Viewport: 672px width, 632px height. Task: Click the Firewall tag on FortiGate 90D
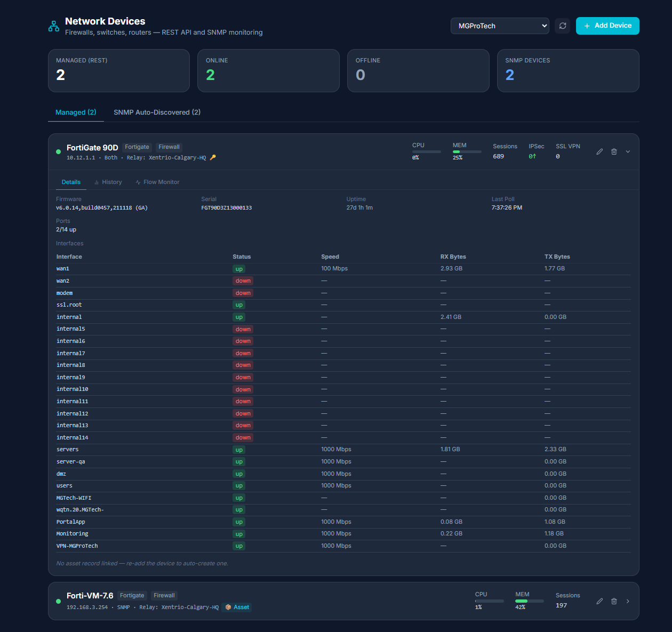[x=169, y=147]
